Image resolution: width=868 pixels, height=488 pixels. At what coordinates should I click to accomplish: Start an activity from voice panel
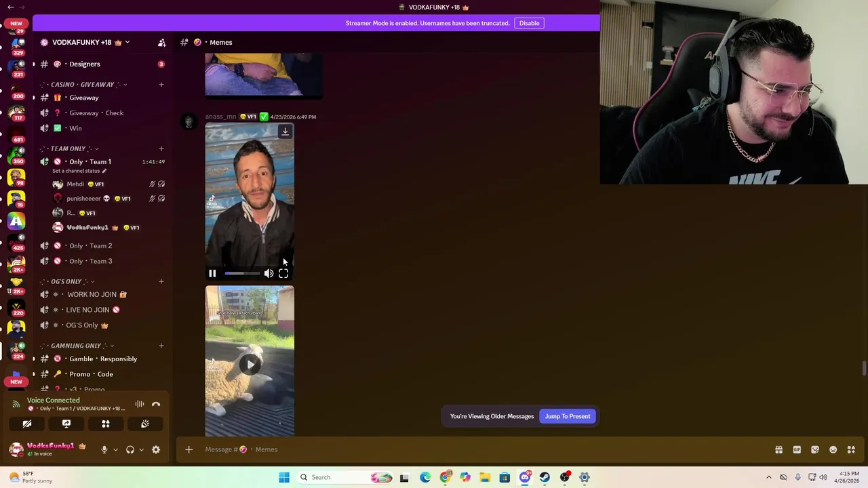click(x=106, y=424)
